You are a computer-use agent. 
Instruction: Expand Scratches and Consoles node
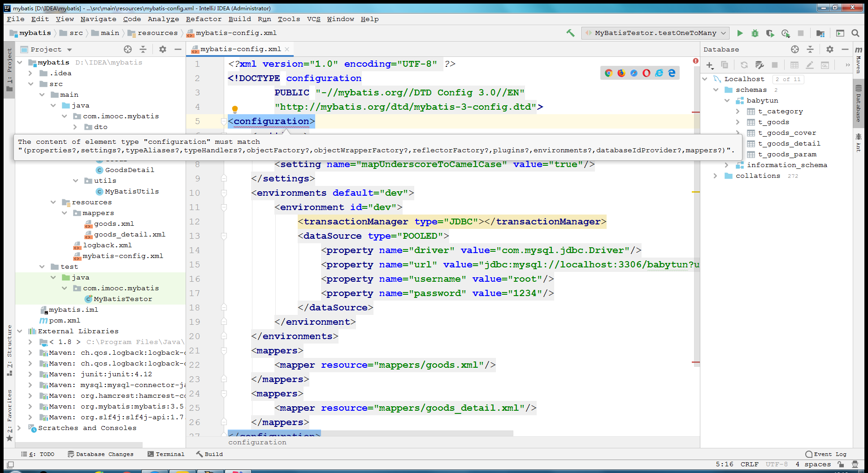(19, 428)
